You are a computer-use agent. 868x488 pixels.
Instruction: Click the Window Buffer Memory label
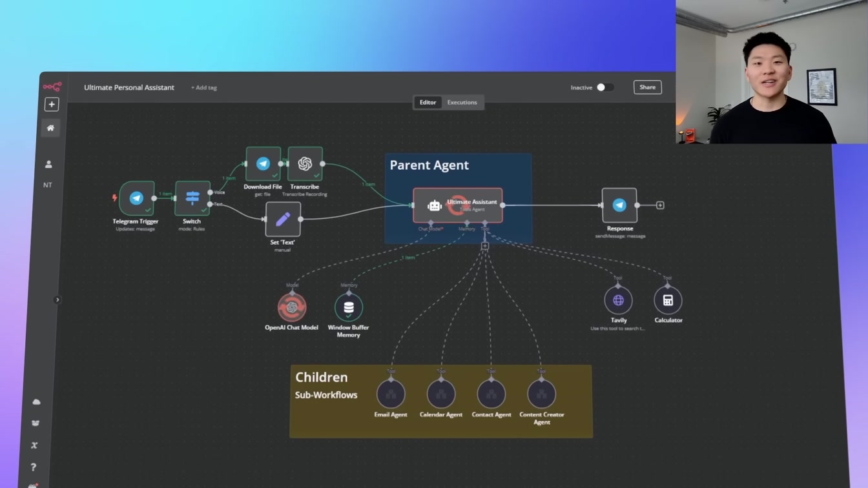click(348, 331)
